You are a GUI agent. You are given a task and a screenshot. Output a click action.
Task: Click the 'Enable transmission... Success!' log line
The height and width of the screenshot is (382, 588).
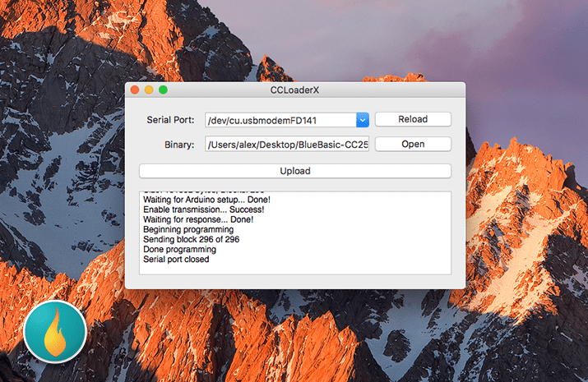coord(204,209)
